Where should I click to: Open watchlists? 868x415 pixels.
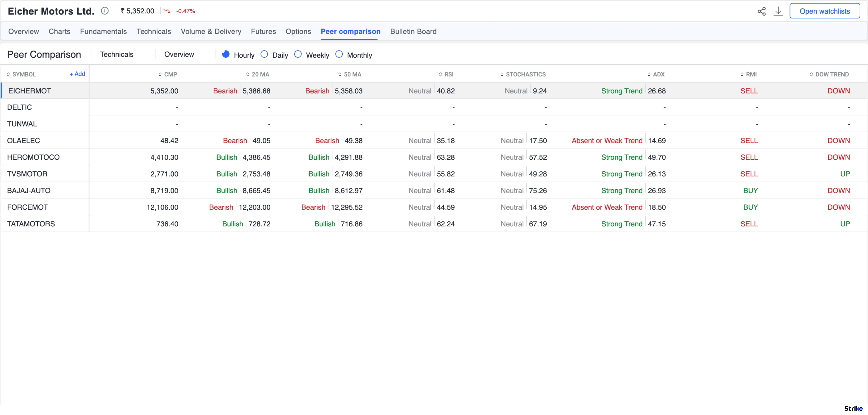[825, 11]
